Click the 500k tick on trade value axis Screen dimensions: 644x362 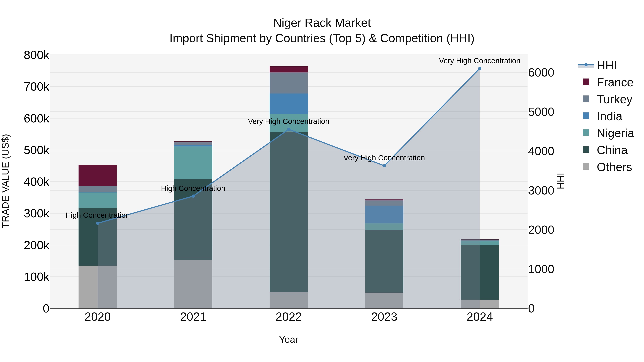coord(36,150)
